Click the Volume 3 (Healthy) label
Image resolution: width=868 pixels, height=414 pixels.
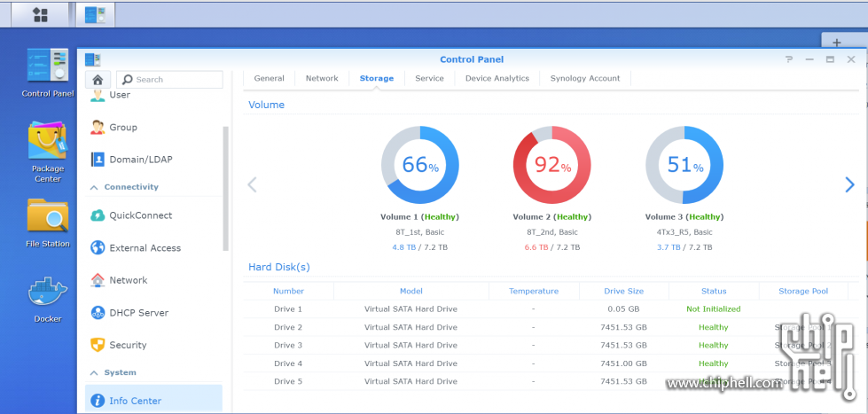coord(684,217)
